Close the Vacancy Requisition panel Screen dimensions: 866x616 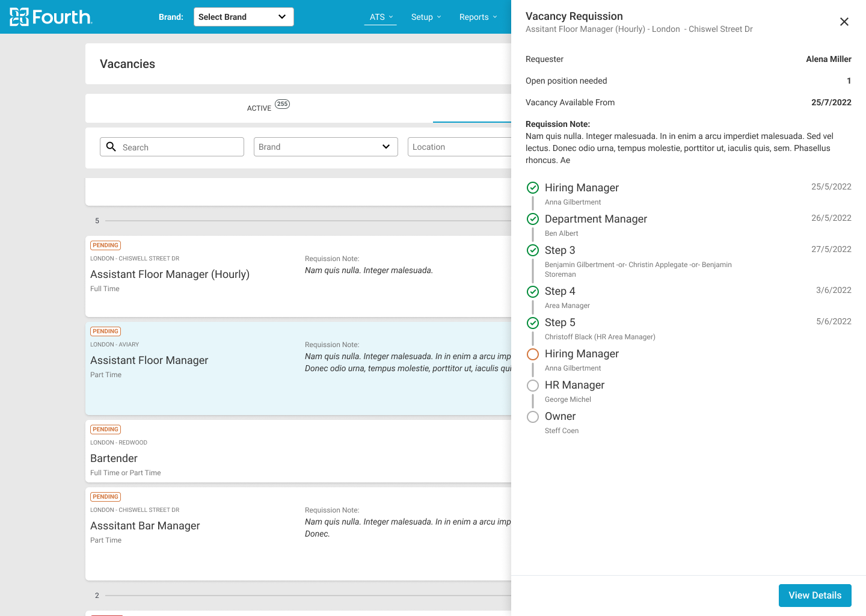(x=844, y=22)
